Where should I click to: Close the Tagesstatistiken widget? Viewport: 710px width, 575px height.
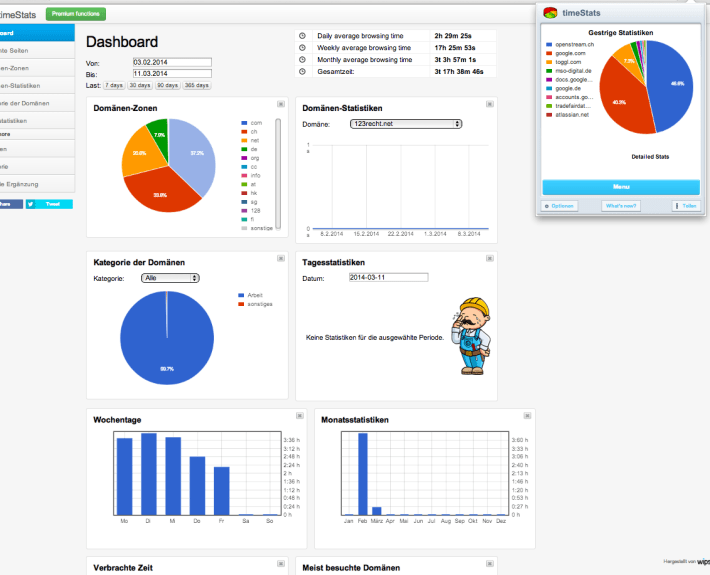click(x=490, y=258)
